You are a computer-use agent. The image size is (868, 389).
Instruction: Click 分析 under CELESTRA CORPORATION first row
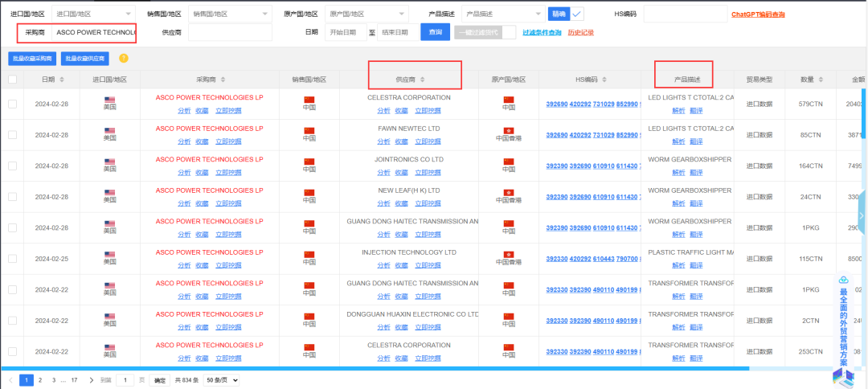tap(383, 110)
